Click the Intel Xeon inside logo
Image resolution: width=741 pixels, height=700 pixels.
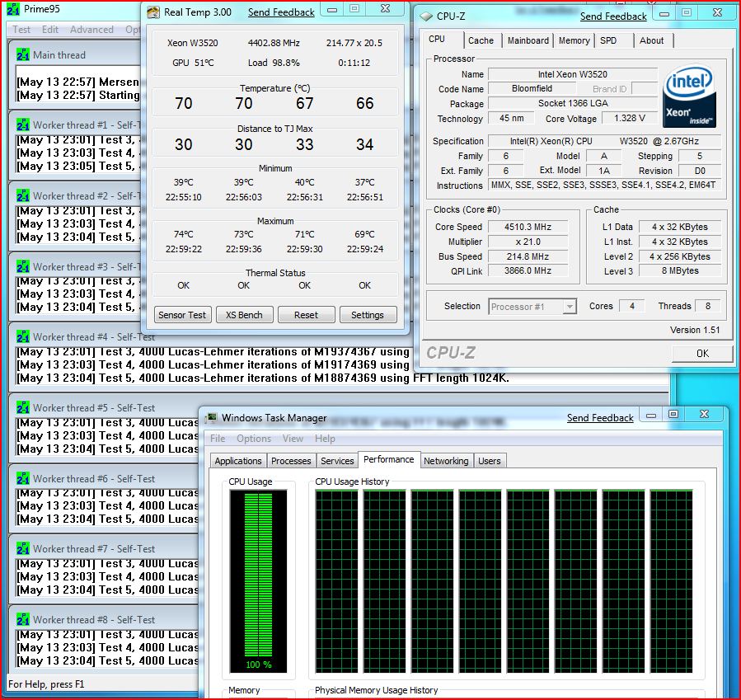pos(690,96)
